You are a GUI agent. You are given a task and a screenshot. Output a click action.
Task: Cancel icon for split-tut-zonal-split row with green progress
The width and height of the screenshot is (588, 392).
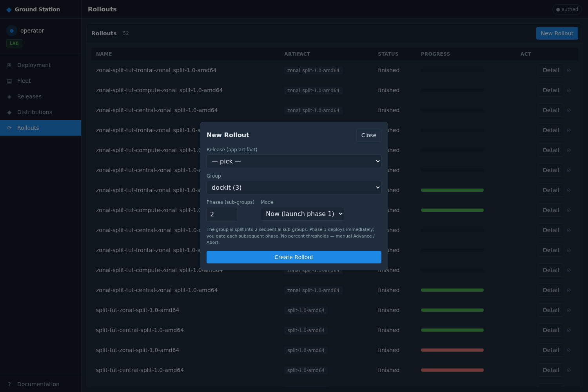[x=569, y=310]
